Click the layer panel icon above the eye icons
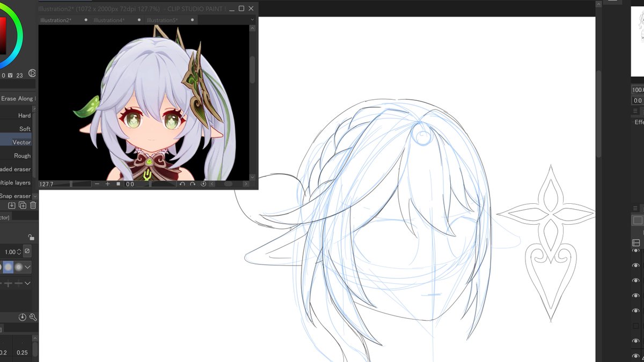The height and width of the screenshot is (362, 644). click(x=636, y=242)
